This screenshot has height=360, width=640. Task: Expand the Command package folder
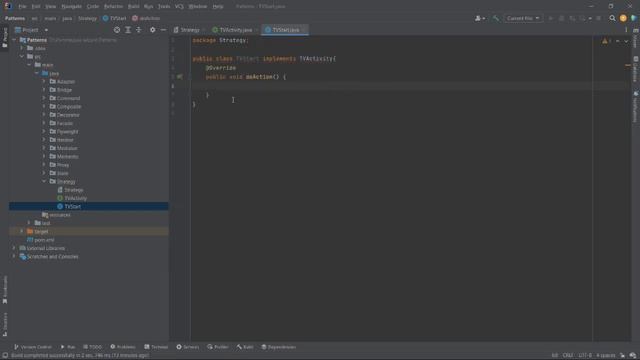click(44, 98)
